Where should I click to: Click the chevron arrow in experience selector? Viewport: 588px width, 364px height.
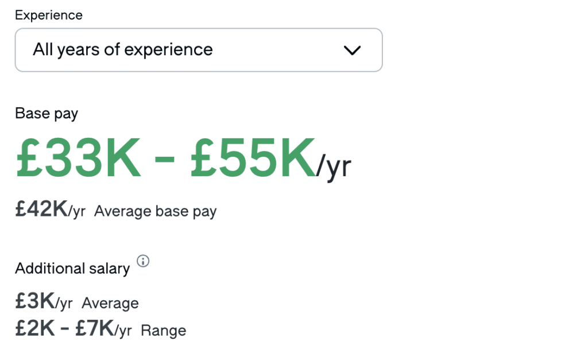coord(352,50)
